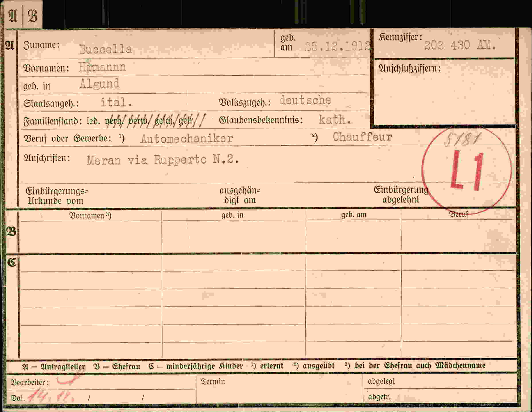Click the "geb. in" label in section A
Image resolution: width=532 pixels, height=412 pixels.
point(37,86)
